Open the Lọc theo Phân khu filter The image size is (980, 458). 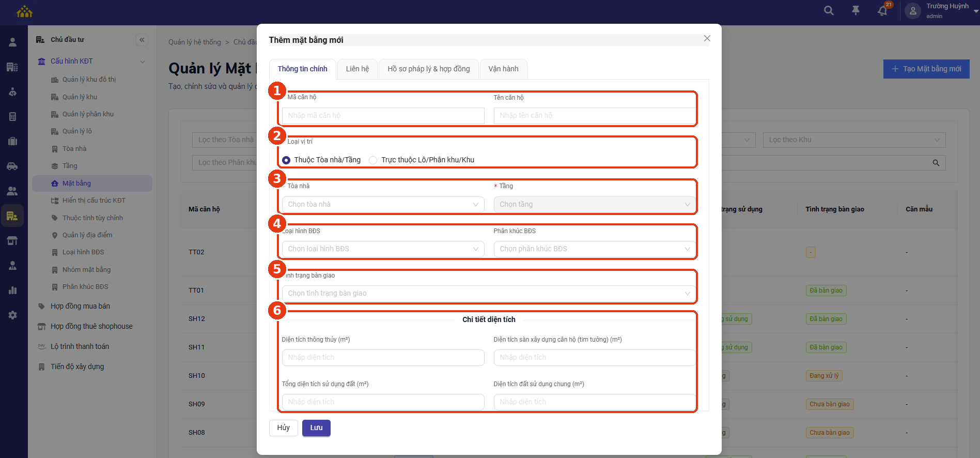tap(224, 162)
